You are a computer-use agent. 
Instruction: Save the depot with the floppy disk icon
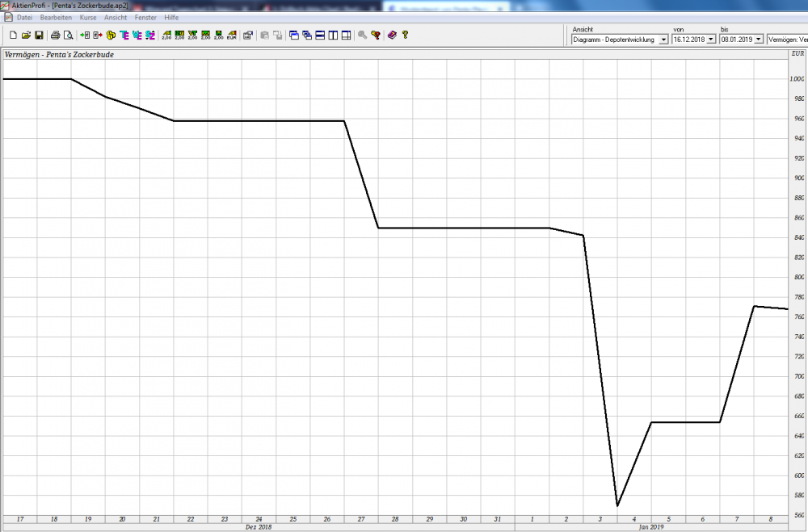pyautogui.click(x=39, y=35)
